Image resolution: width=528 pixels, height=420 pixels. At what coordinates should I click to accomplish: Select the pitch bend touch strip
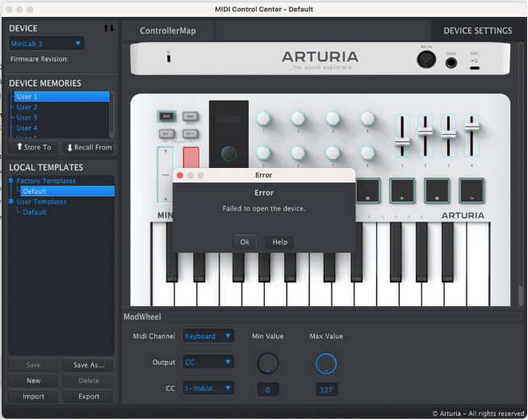[x=166, y=174]
